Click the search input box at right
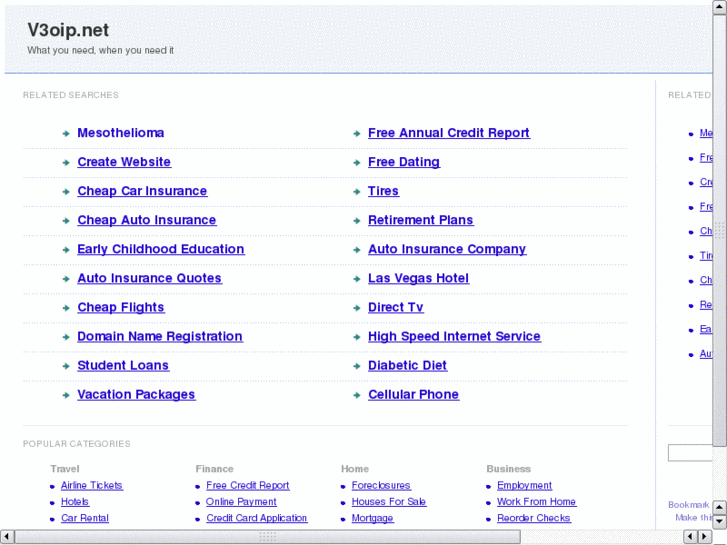This screenshot has width=727, height=545. coord(690,454)
